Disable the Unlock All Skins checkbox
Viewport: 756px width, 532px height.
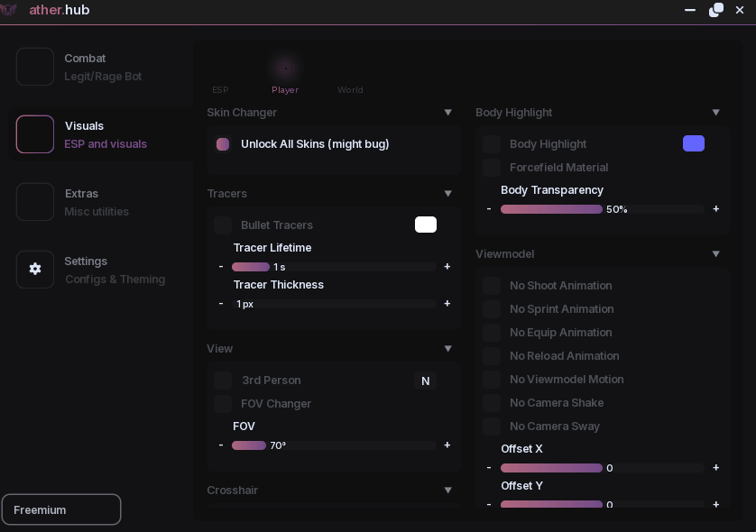(223, 144)
